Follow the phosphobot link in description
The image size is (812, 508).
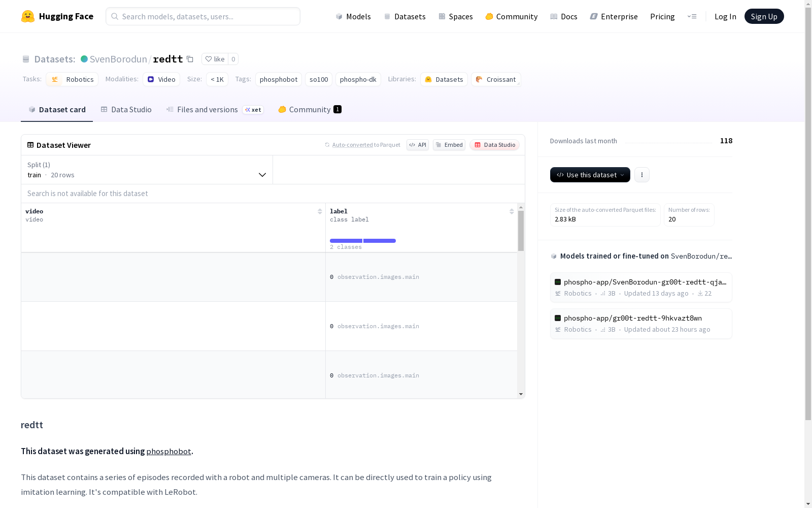(x=168, y=451)
